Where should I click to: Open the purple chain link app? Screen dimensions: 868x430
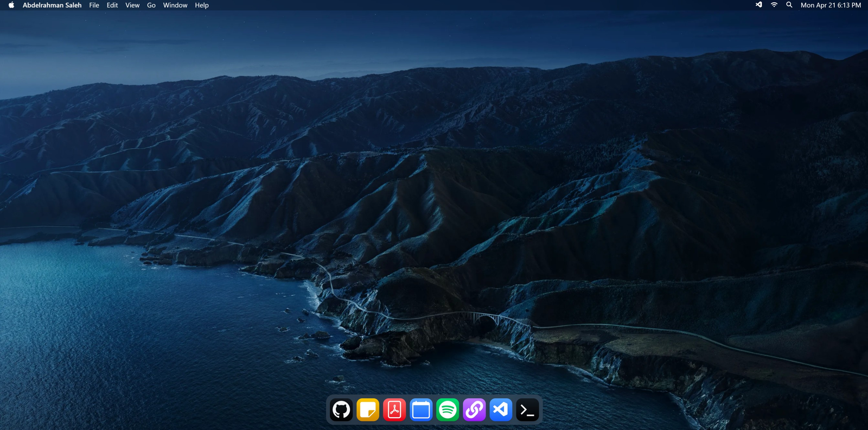(x=474, y=410)
